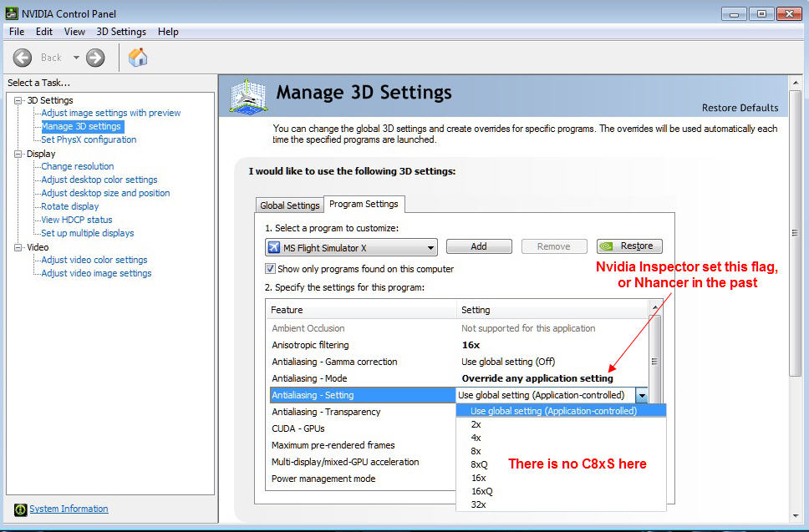Click the Antialiasing - Setting dropdown arrow
809x532 pixels.
click(641, 395)
